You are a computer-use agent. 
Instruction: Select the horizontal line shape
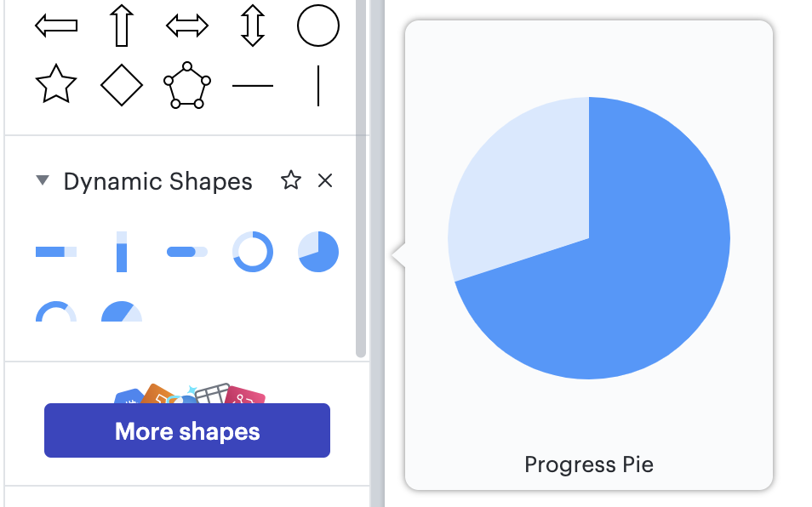253,84
